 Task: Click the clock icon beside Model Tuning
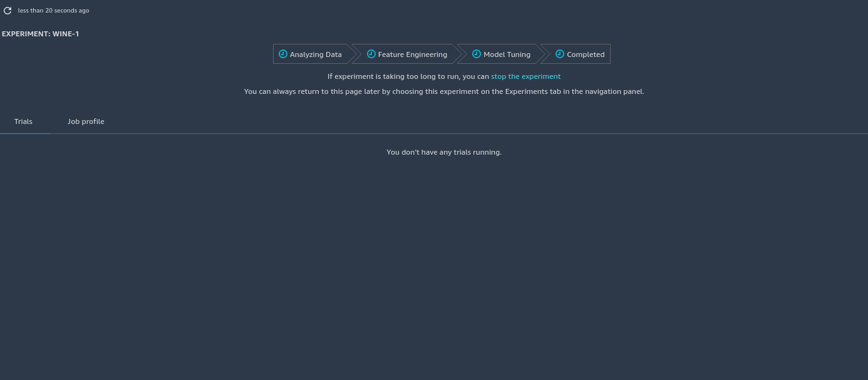[x=477, y=54]
